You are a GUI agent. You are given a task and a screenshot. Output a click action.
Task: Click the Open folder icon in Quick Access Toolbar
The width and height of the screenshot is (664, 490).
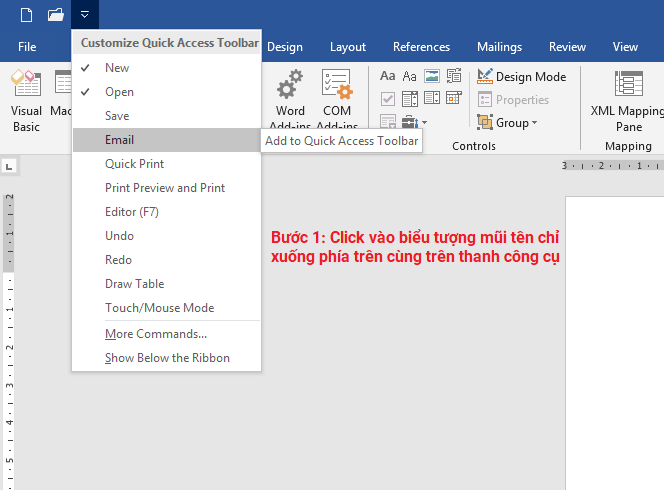tap(55, 15)
